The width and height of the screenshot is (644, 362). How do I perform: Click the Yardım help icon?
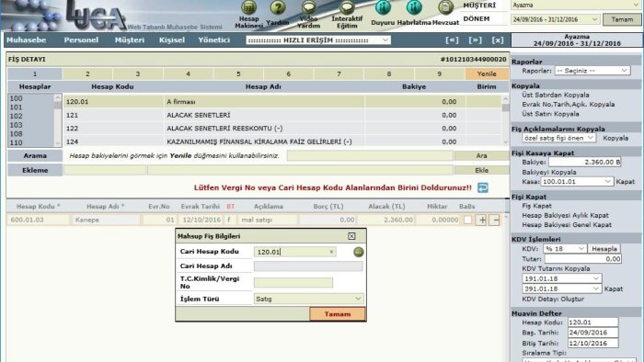[278, 7]
